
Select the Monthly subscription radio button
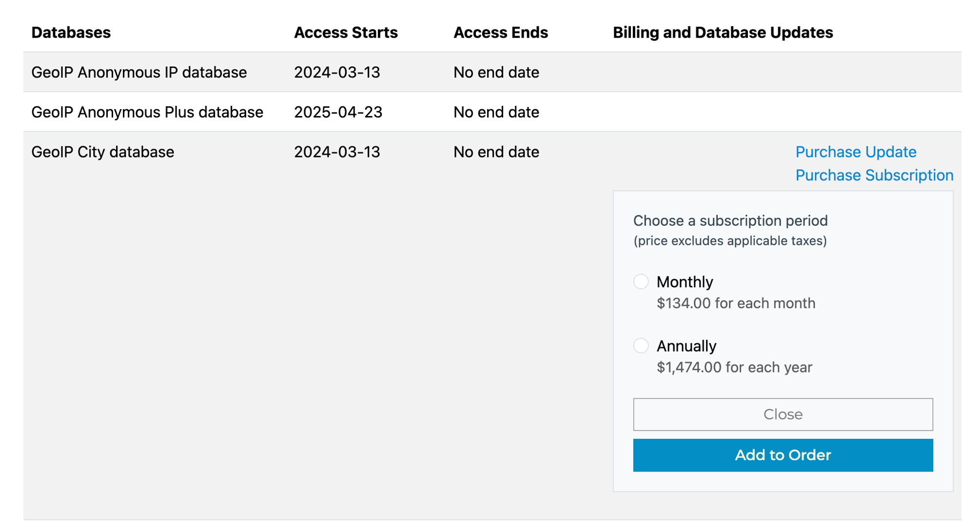641,281
